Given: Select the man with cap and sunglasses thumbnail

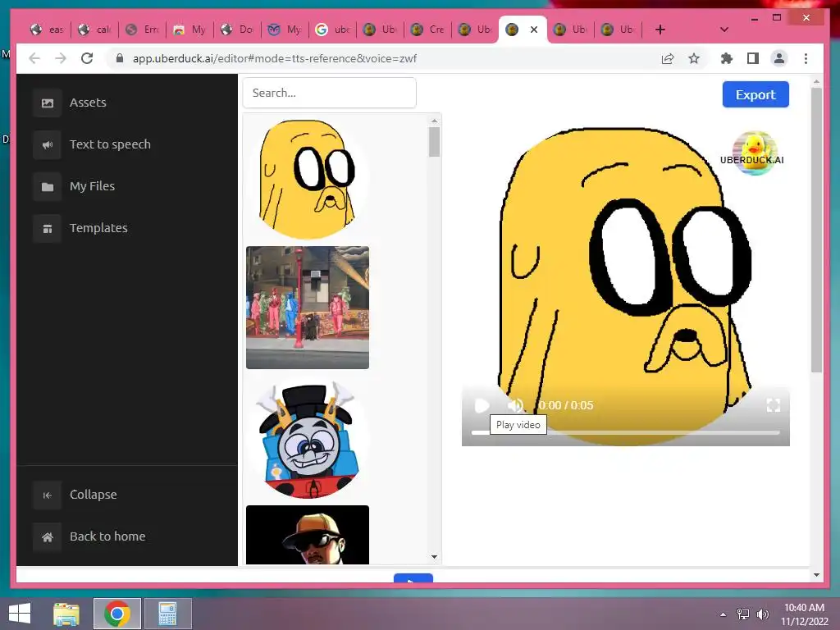Looking at the screenshot, I should point(308,535).
